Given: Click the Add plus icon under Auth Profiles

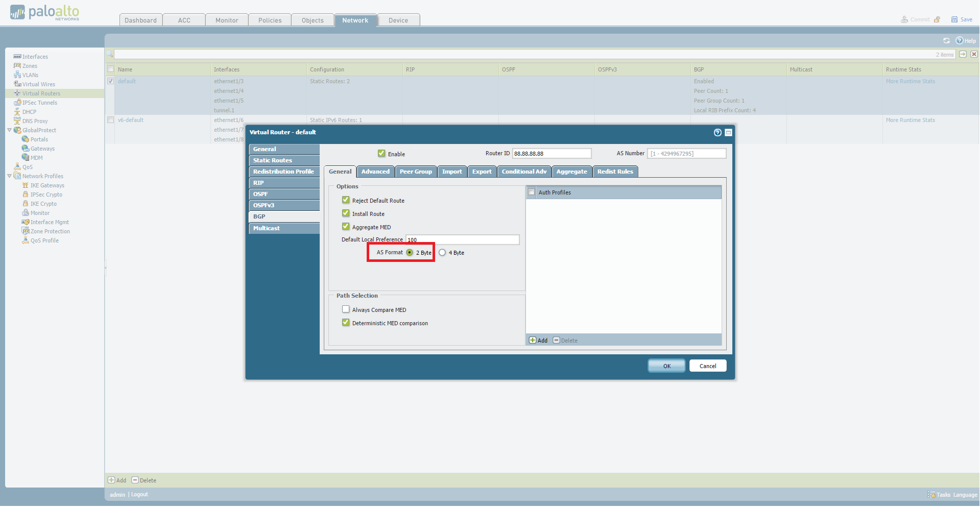Looking at the screenshot, I should [533, 341].
